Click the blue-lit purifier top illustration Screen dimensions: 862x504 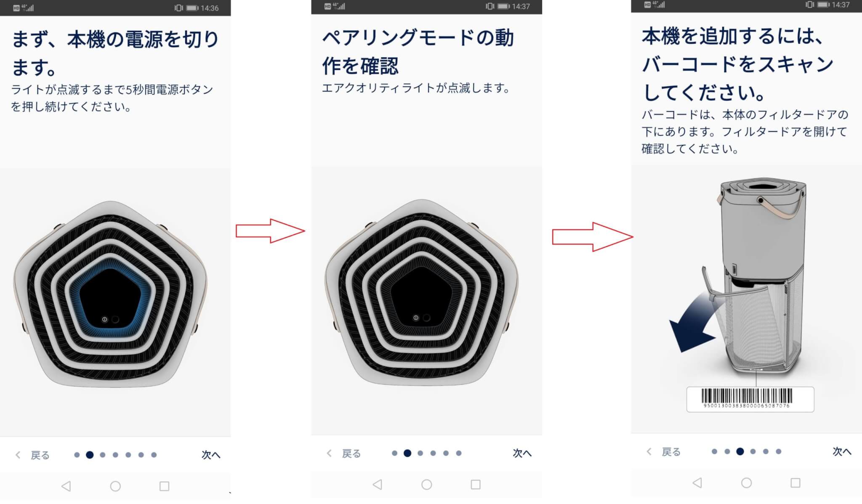(110, 294)
